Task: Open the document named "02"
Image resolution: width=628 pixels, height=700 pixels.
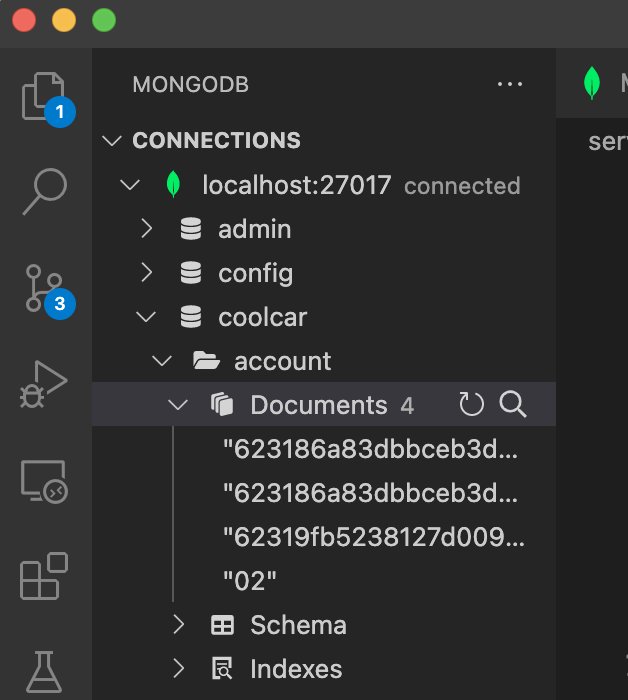Action: 250,581
